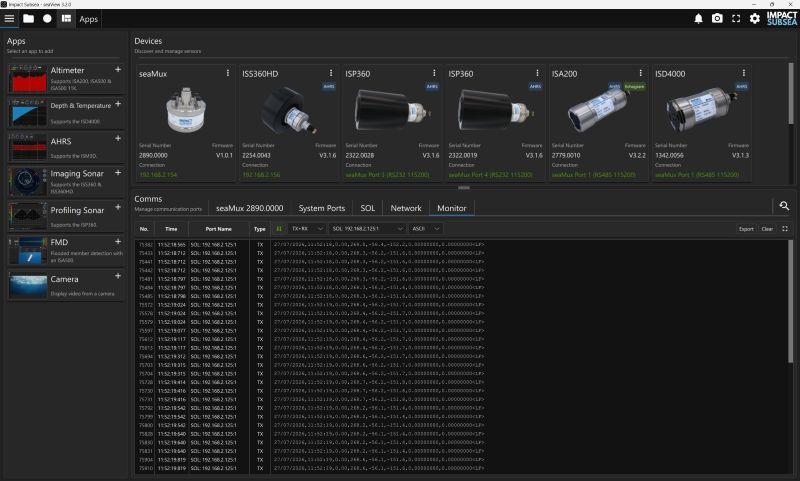Select the Camera app thumbnail
Viewport: 800px width, 481px height.
(28, 286)
